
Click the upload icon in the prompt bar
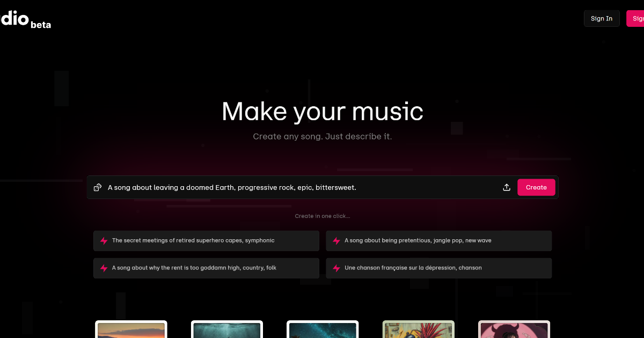point(506,187)
